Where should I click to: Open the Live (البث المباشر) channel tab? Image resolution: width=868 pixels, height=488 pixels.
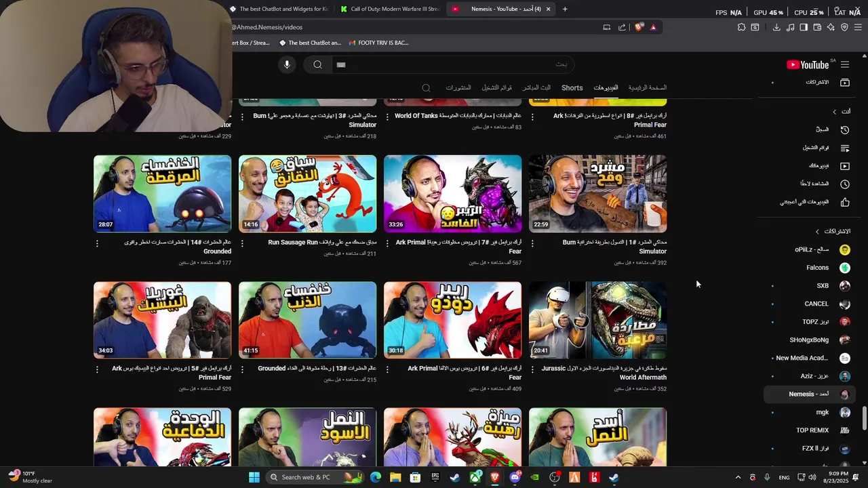(x=536, y=88)
